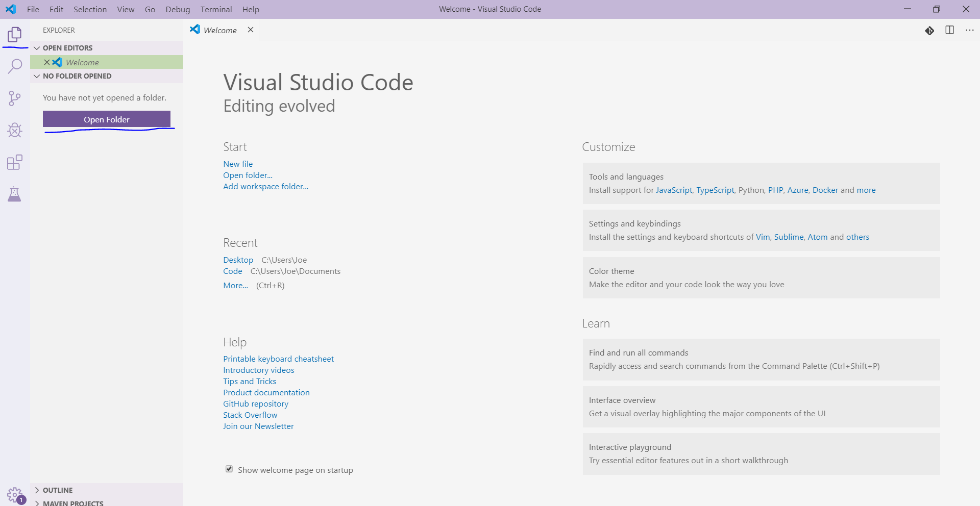Open Stack Overflow link
This screenshot has height=506, width=980.
click(x=250, y=415)
